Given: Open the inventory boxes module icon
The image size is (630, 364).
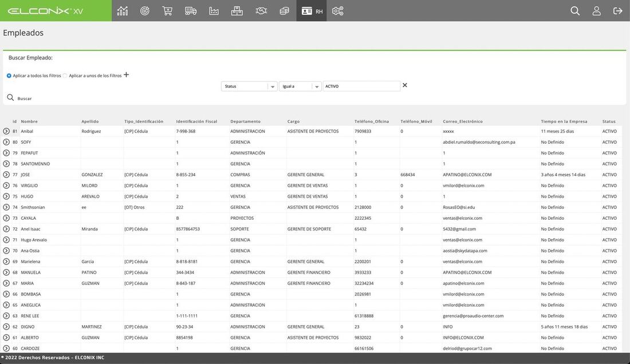Looking at the screenshot, I should click(x=237, y=11).
